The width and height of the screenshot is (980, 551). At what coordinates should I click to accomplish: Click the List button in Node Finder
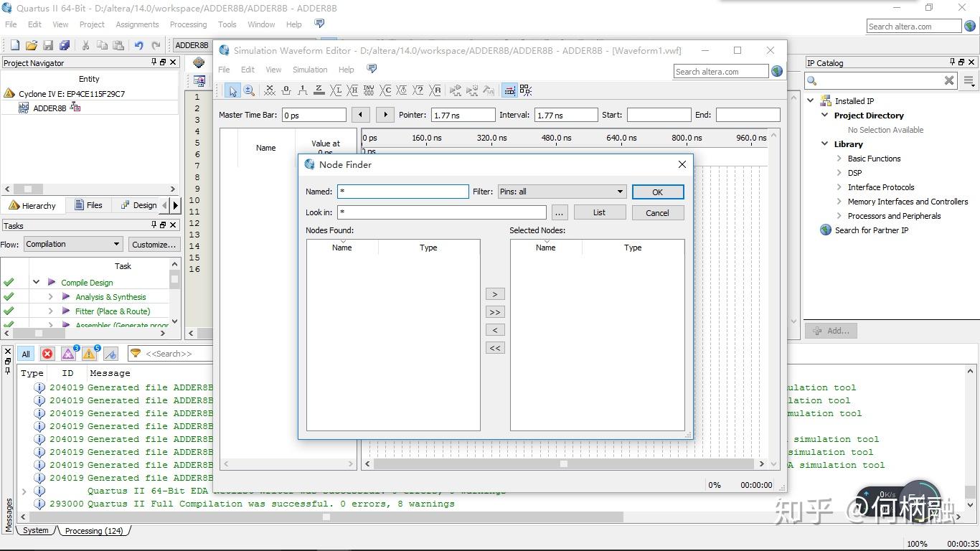coord(599,212)
